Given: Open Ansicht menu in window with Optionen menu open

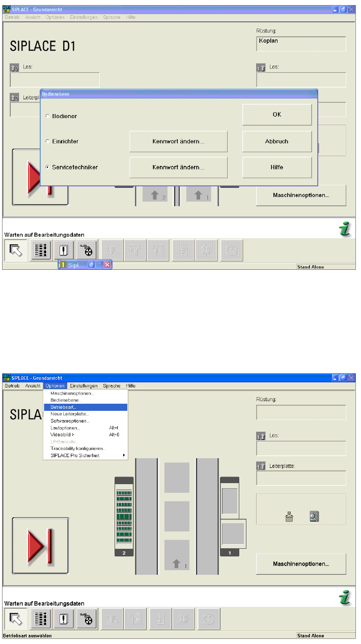Looking at the screenshot, I should coord(33,386).
